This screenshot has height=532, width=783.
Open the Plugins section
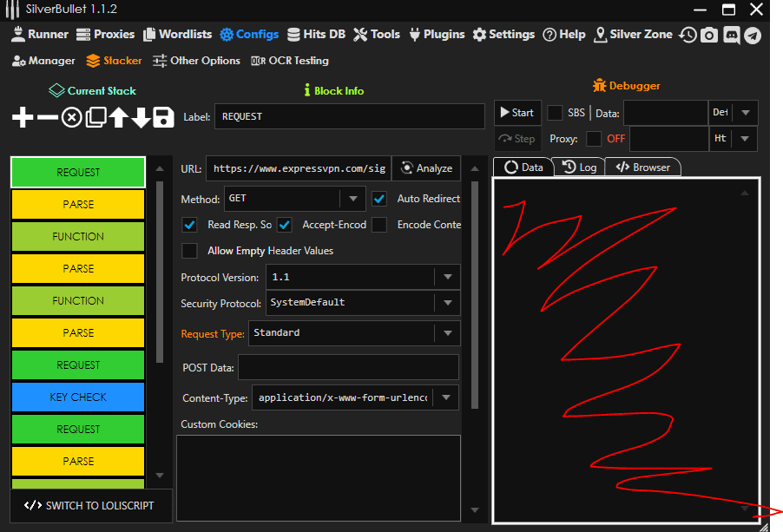(437, 35)
